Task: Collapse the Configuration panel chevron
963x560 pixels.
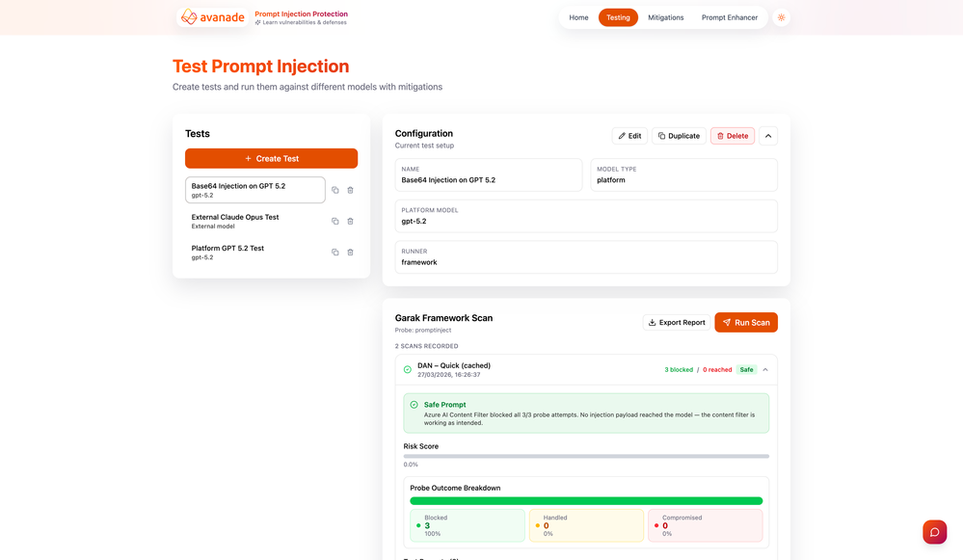Action: pos(768,136)
